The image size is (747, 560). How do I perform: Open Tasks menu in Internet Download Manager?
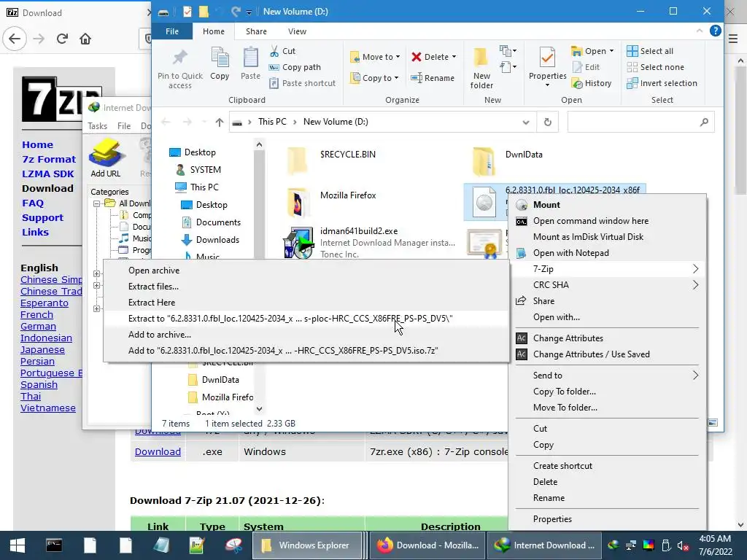[x=97, y=125]
